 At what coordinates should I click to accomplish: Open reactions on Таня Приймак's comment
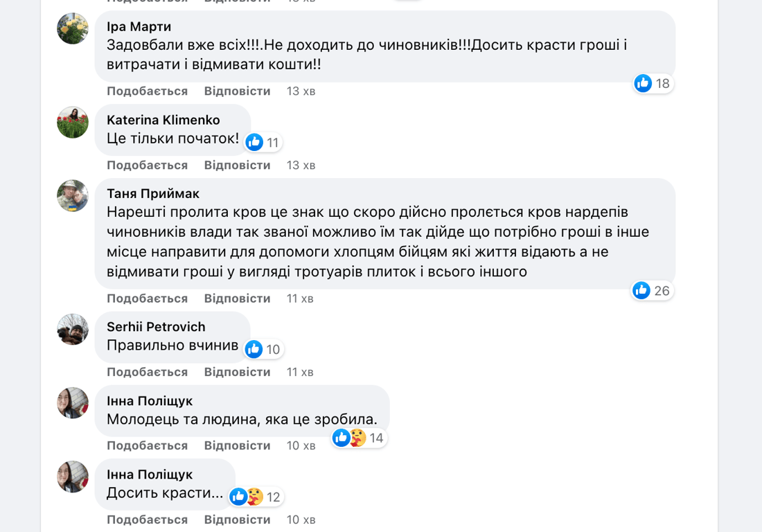tap(652, 291)
